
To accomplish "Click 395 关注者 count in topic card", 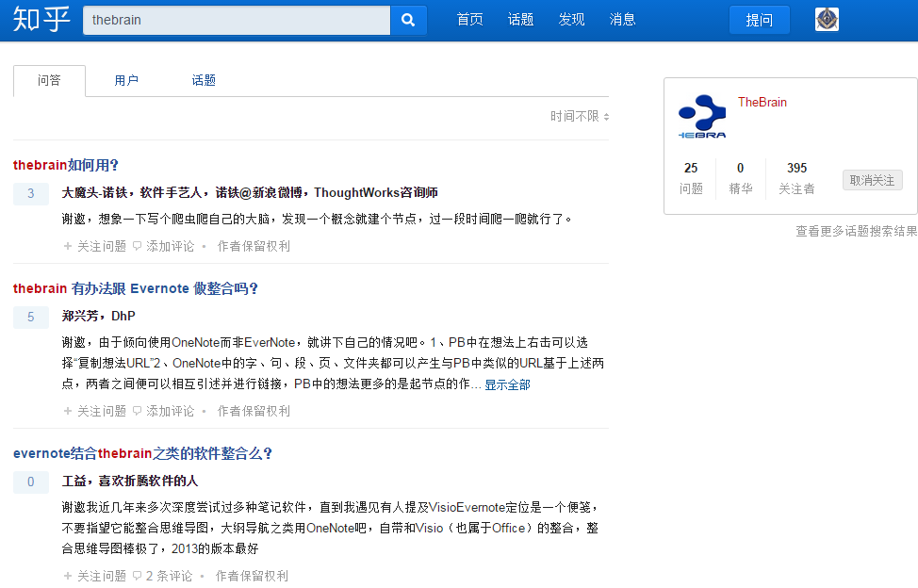I will (x=796, y=178).
